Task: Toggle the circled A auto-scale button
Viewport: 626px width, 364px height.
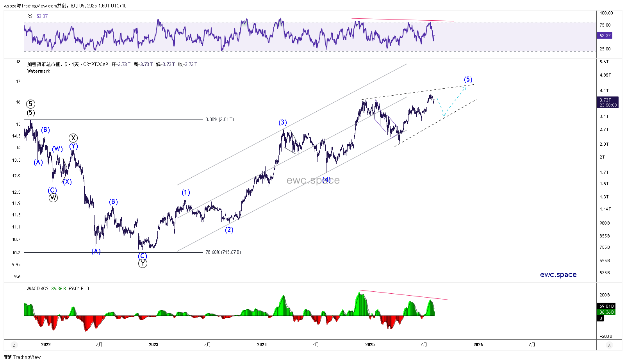Action: (x=609, y=345)
